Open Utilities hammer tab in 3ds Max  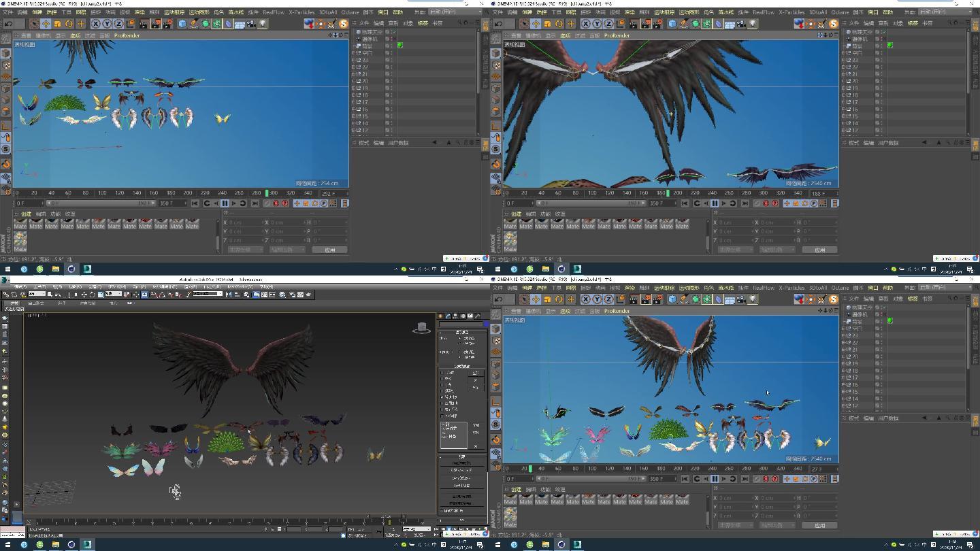[x=477, y=316]
